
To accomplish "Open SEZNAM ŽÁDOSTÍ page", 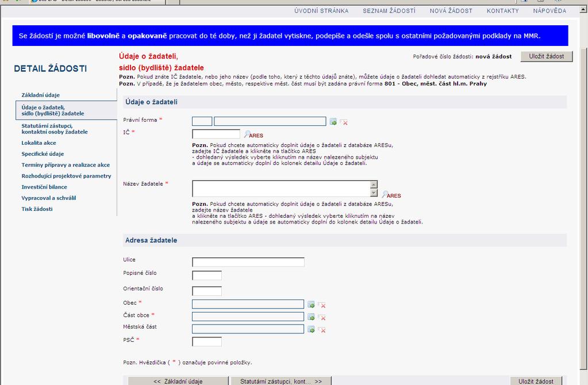I will pyautogui.click(x=389, y=11).
